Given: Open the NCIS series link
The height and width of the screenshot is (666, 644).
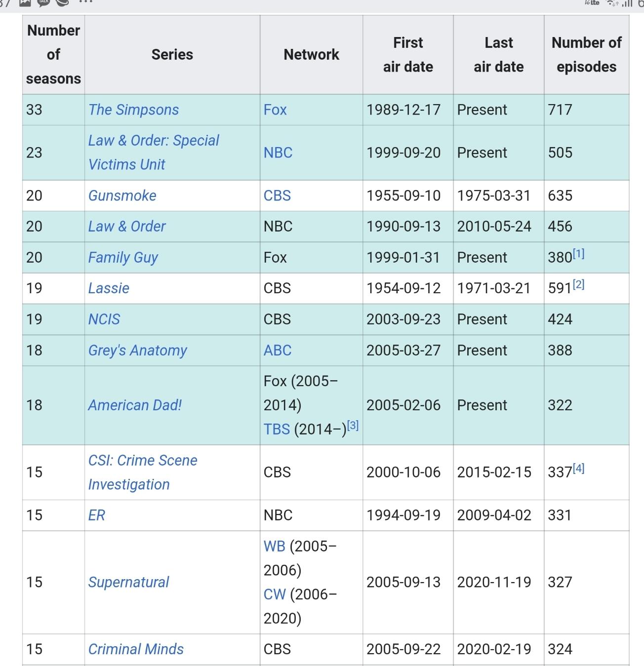Looking at the screenshot, I should pyautogui.click(x=104, y=319).
